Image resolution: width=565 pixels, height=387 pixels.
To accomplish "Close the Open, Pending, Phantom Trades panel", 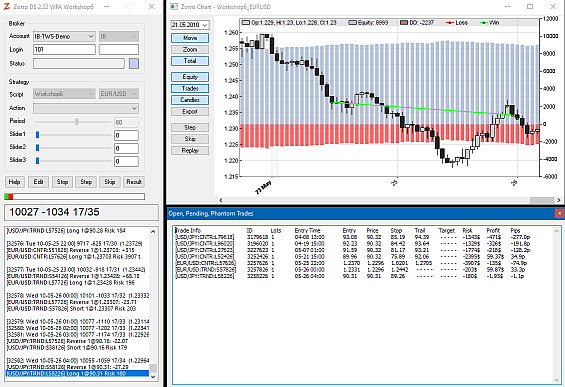I will (559, 214).
